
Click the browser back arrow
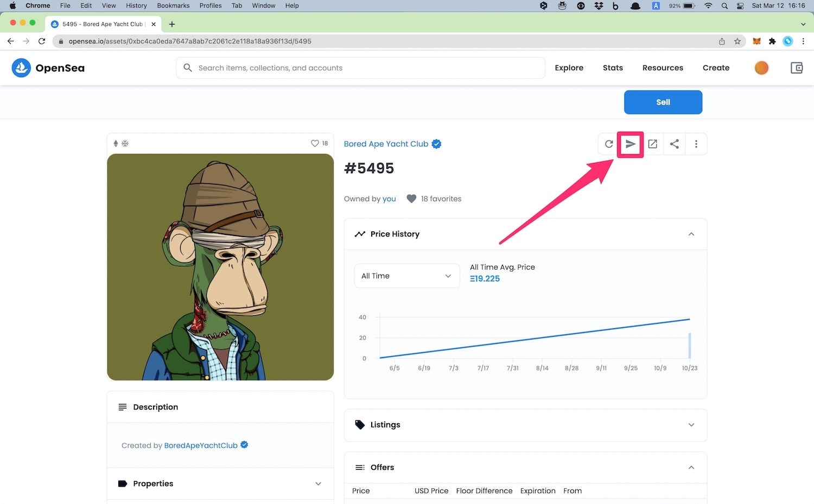[10, 41]
